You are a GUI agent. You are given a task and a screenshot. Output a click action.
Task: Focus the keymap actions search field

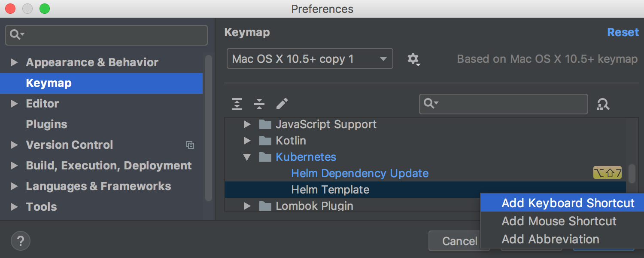pos(503,104)
